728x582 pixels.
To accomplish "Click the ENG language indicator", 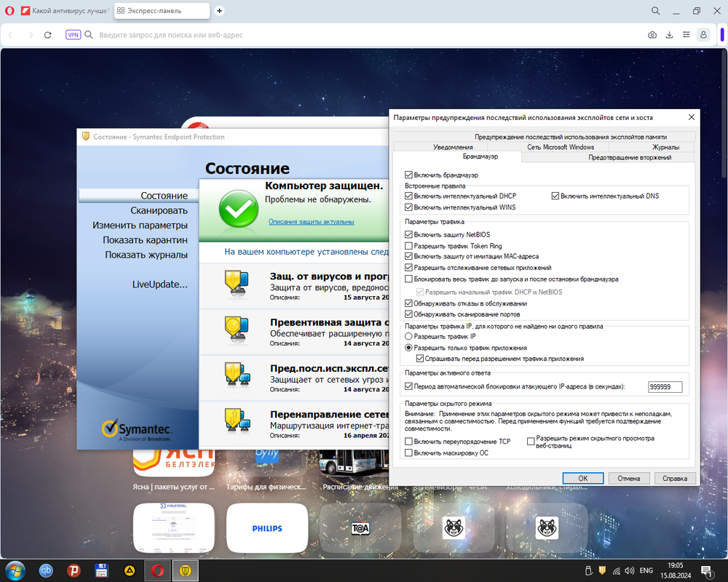I will tap(646, 570).
